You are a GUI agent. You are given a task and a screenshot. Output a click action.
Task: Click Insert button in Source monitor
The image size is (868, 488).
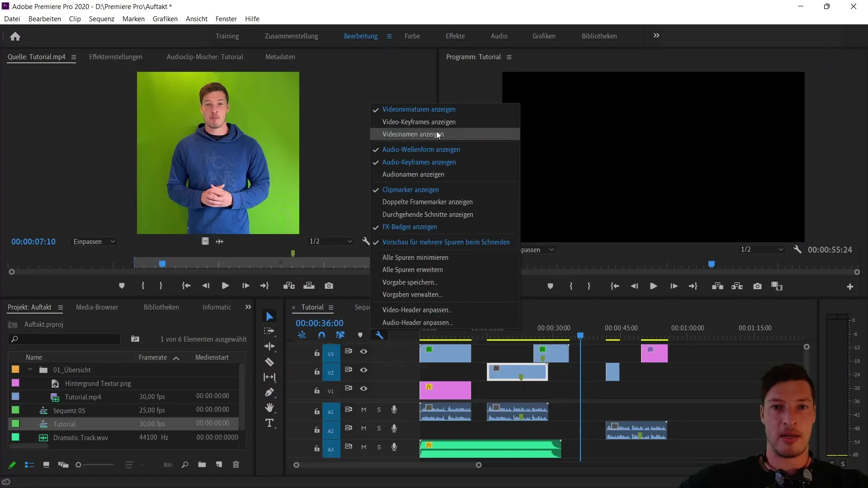(x=289, y=286)
